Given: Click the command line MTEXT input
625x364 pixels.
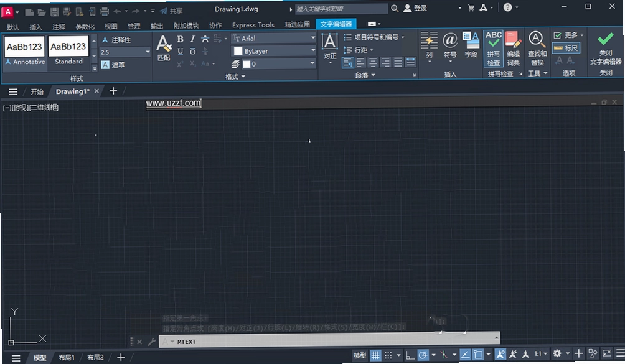Looking at the screenshot, I should click(x=329, y=342).
